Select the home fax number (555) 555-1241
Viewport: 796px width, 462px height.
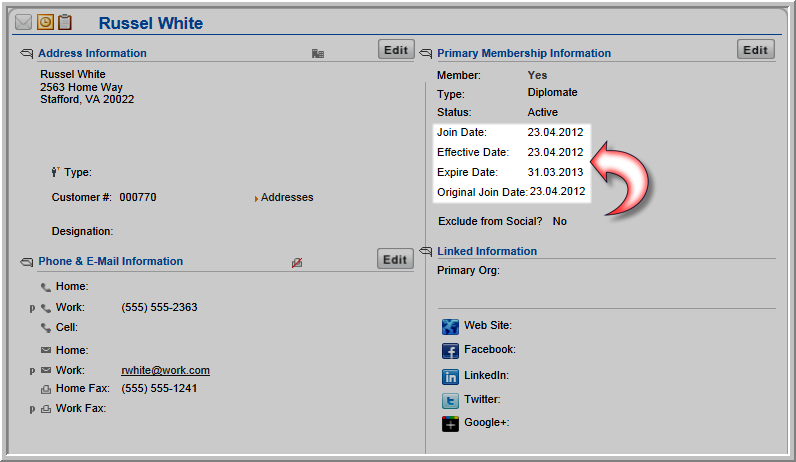pos(159,388)
